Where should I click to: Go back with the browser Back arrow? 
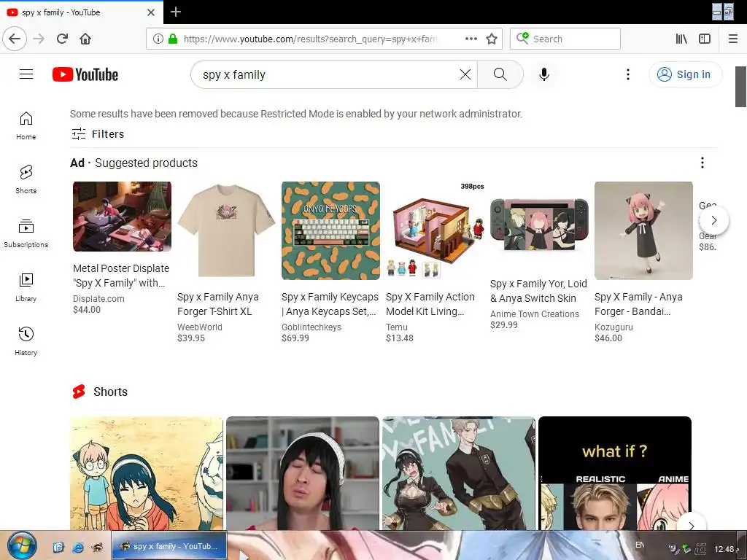[15, 39]
